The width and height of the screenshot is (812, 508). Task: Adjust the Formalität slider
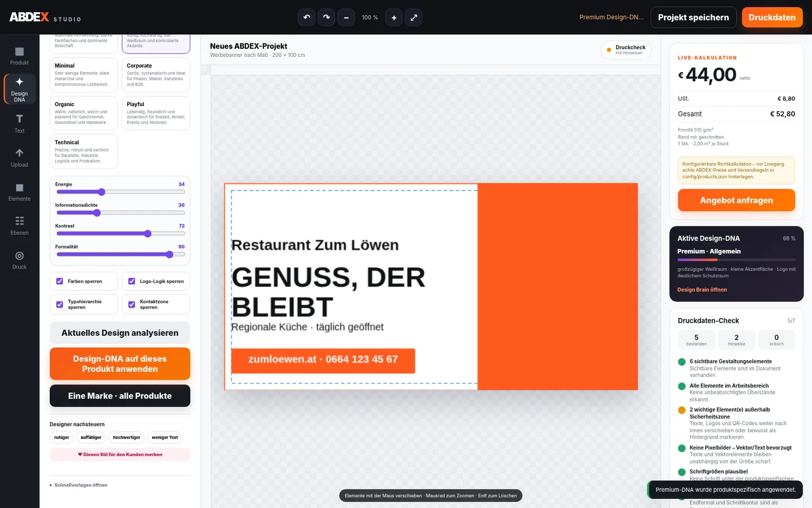[x=120, y=255]
